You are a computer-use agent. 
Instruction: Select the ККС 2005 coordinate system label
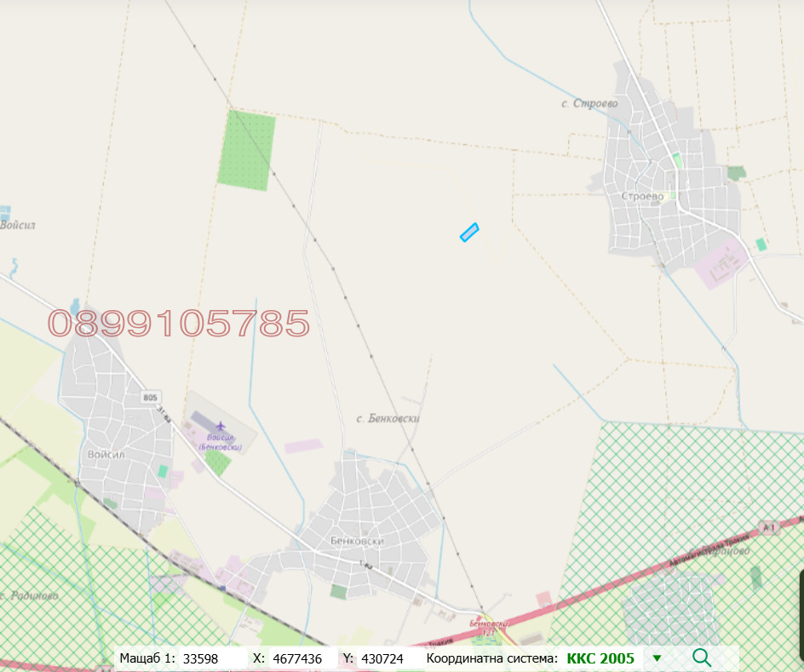[600, 658]
